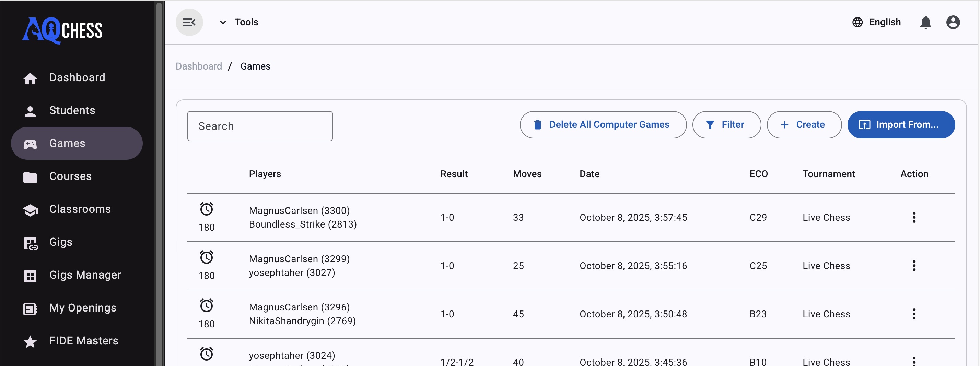The height and width of the screenshot is (366, 980).
Task: Click the globe icon next to English
Action: [857, 22]
